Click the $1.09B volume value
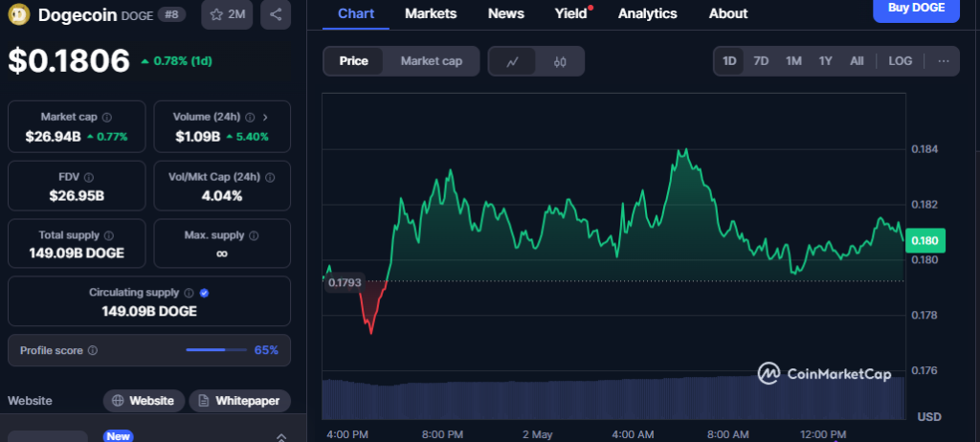Screen dimensions: 980x442 (198, 136)
